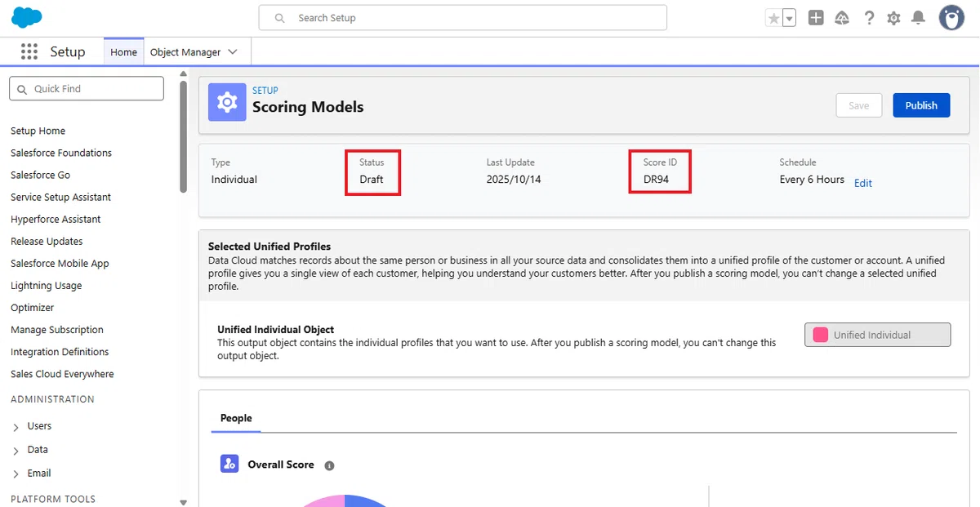Open Release Updates in sidebar
The height and width of the screenshot is (507, 980).
coord(47,242)
